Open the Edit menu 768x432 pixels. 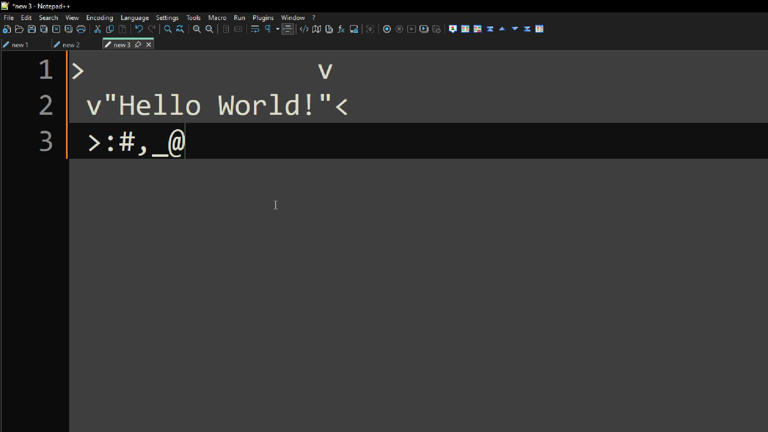(x=26, y=18)
